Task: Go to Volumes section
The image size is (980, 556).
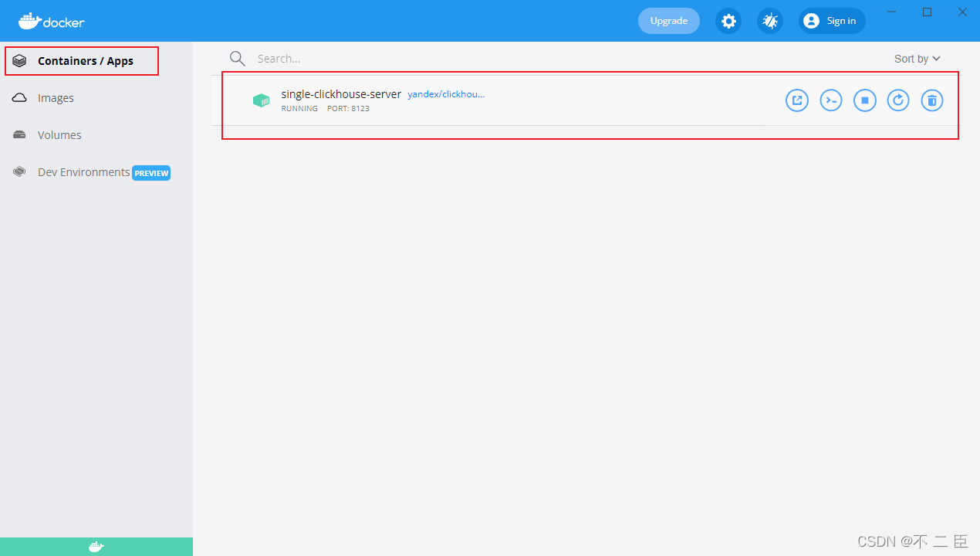Action: coord(59,135)
